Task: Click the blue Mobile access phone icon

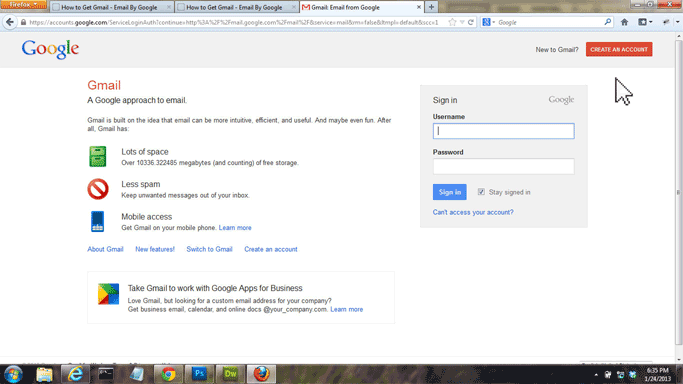Action: (98, 222)
